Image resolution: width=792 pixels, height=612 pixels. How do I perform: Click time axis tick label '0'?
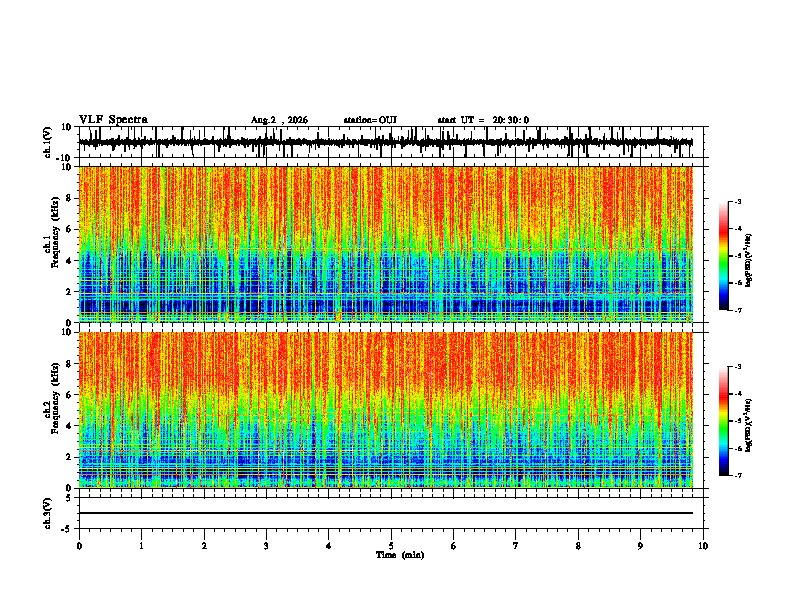pos(79,546)
